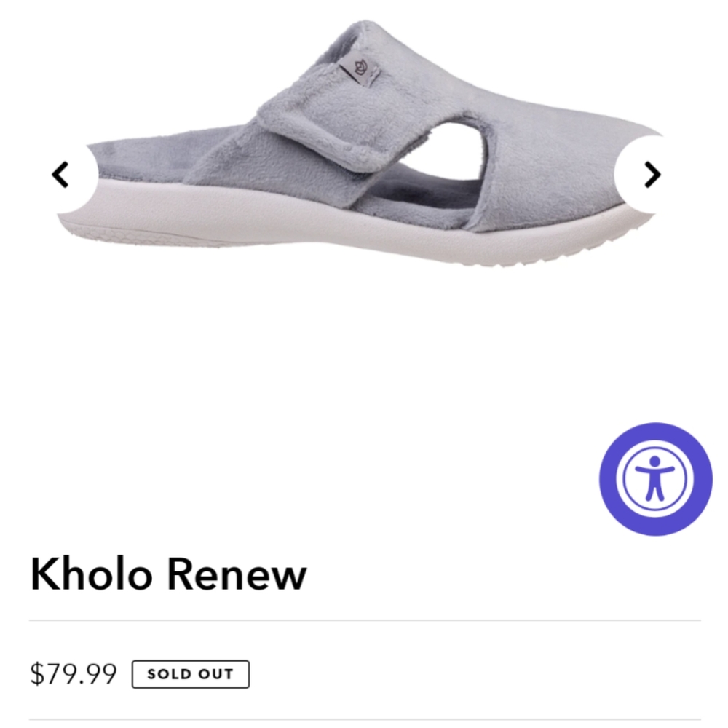Advance to the next product image
The image size is (728, 728).
pos(652,175)
